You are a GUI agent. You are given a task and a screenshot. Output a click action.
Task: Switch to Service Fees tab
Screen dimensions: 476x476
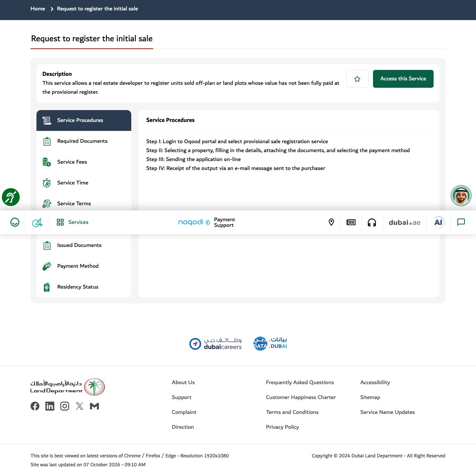tap(84, 162)
